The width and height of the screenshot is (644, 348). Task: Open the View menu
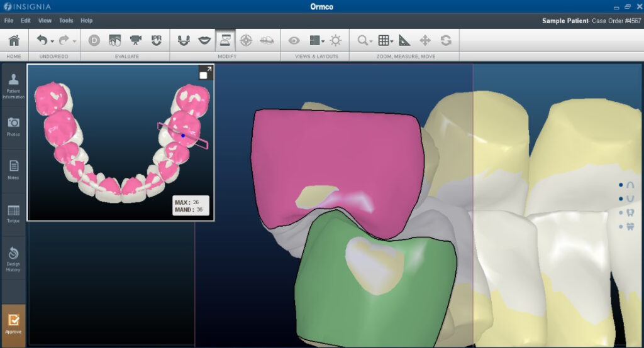[x=45, y=21]
